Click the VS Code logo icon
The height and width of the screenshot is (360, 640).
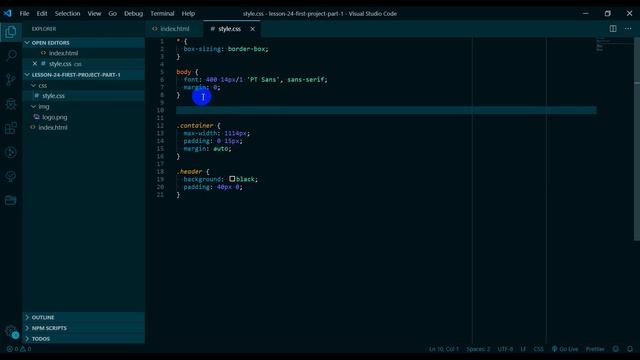pos(8,13)
